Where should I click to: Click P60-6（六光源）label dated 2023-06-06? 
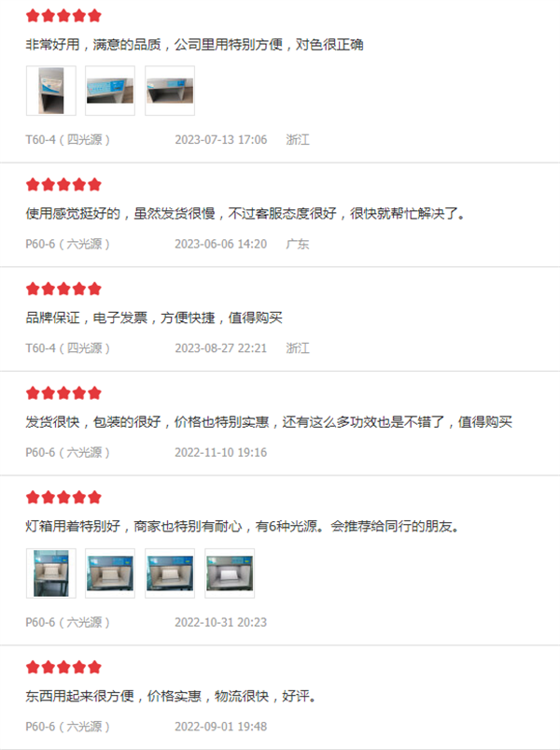coord(67,244)
